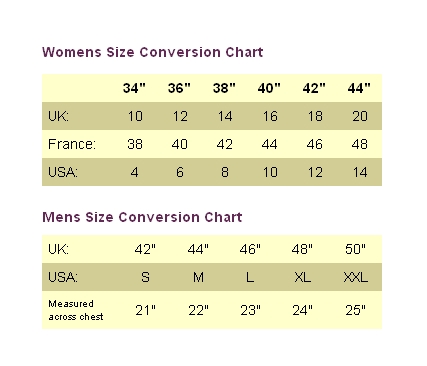Click the USA row label in the womens chart
Screen dimensions: 427x366
(63, 172)
